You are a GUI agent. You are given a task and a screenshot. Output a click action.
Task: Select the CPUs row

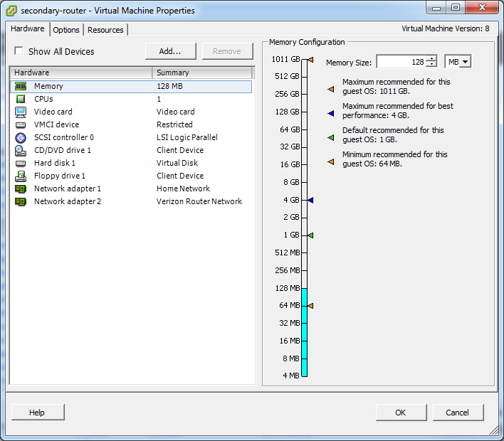[131, 100]
